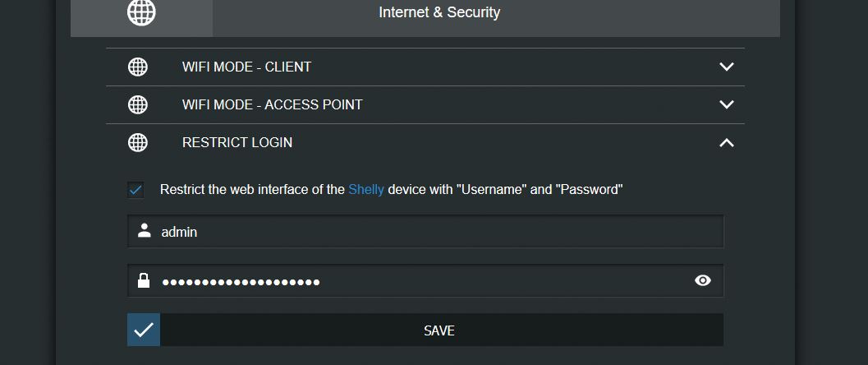Viewport: 868px width, 365px height.
Task: Click the checkmark icon on the Save bar
Action: coord(144,330)
